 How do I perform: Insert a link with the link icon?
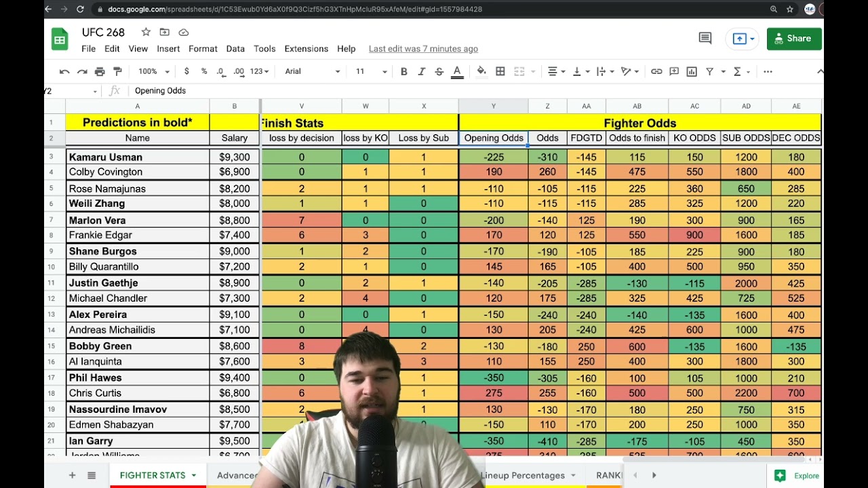[656, 71]
